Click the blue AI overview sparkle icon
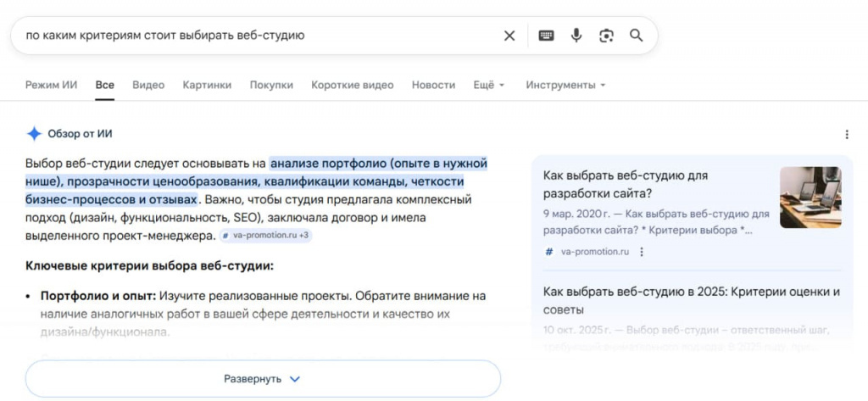 [34, 134]
